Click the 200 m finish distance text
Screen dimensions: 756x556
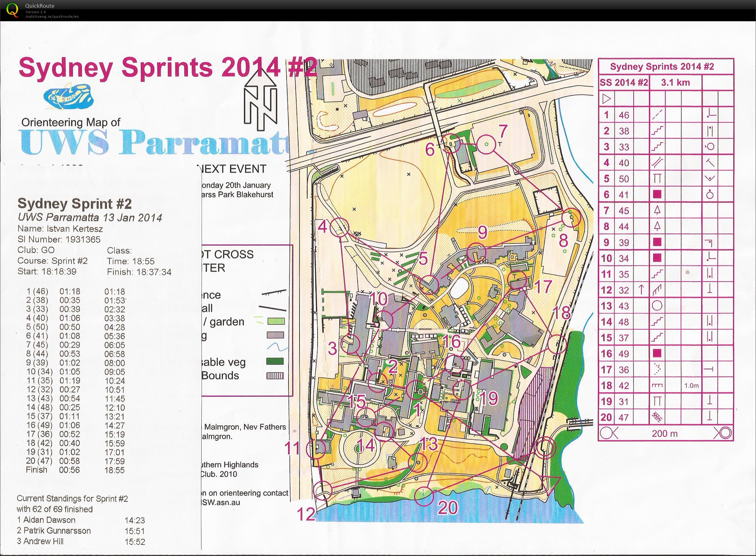665,434
